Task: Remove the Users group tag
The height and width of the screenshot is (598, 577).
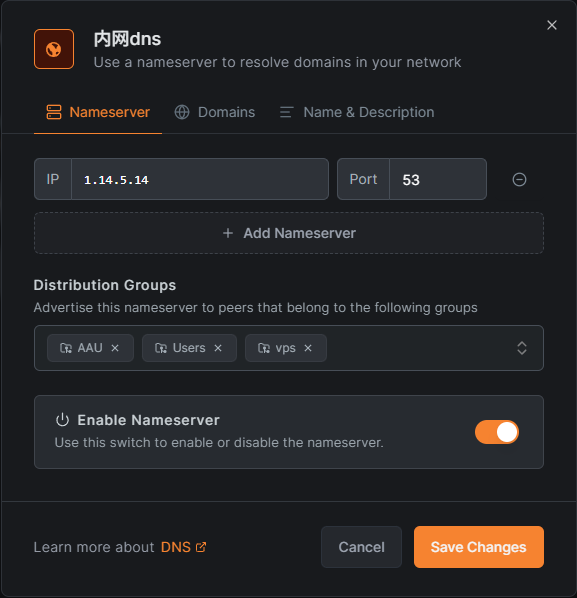Action: [x=218, y=348]
